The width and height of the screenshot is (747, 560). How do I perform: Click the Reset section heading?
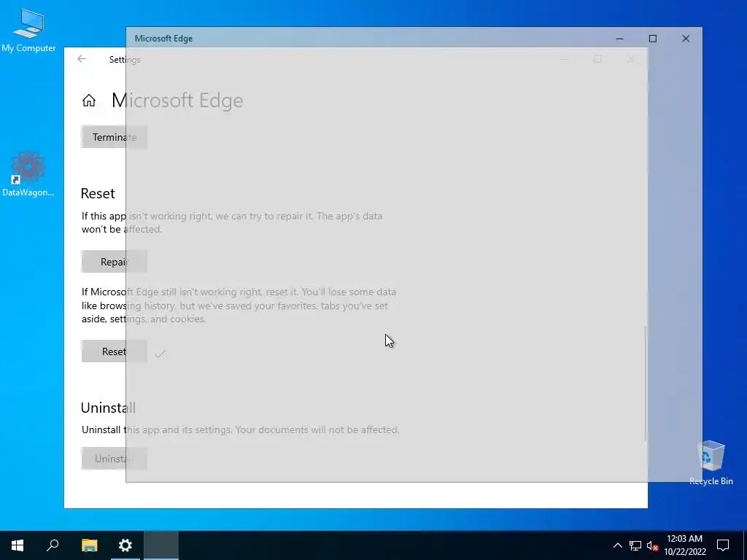pos(98,193)
